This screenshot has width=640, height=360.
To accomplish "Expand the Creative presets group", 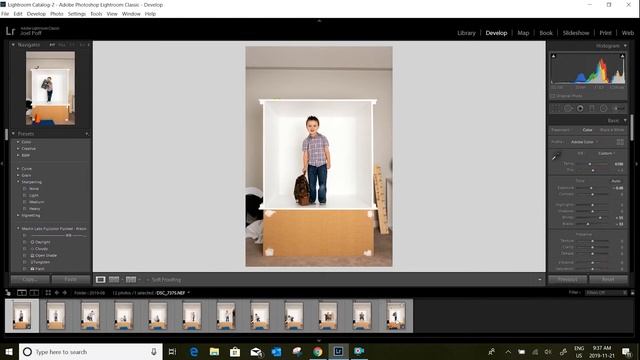I will coord(18,149).
